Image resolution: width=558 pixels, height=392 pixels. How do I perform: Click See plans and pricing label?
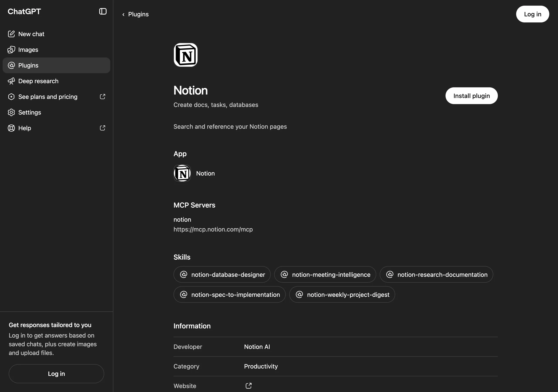coord(48,97)
